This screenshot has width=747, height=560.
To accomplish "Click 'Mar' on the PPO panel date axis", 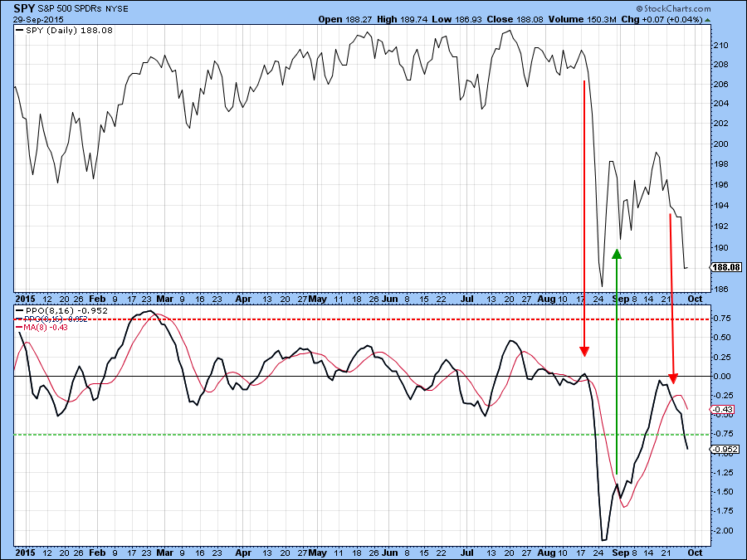I will coord(165,553).
